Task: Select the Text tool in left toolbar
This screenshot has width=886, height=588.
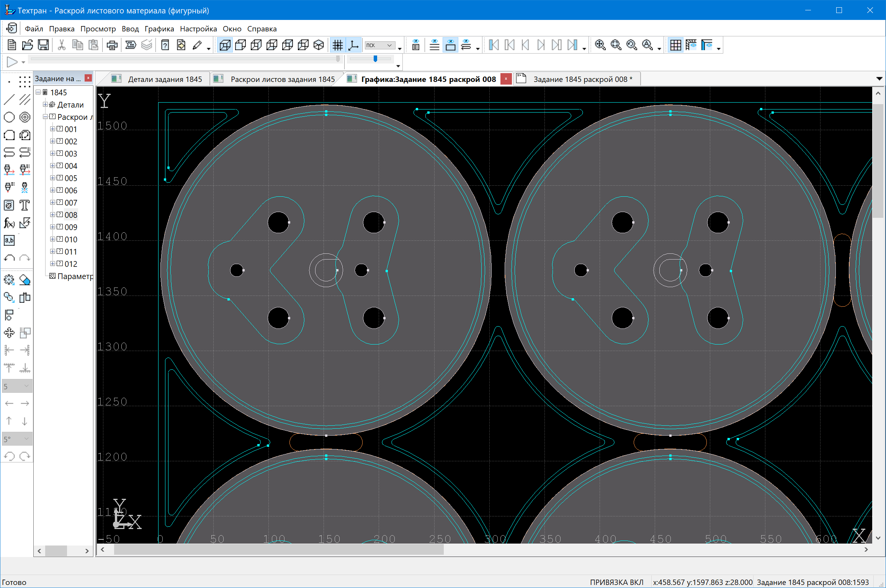Action: click(x=25, y=205)
